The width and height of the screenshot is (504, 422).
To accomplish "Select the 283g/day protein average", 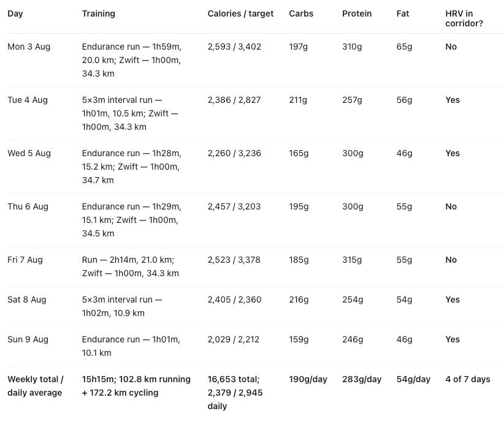I will click(x=362, y=380).
